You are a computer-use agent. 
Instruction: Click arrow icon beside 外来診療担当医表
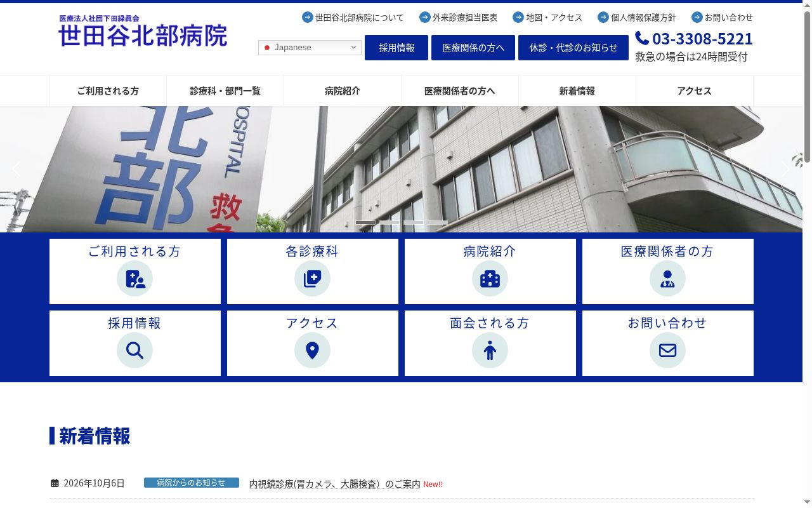tap(425, 17)
